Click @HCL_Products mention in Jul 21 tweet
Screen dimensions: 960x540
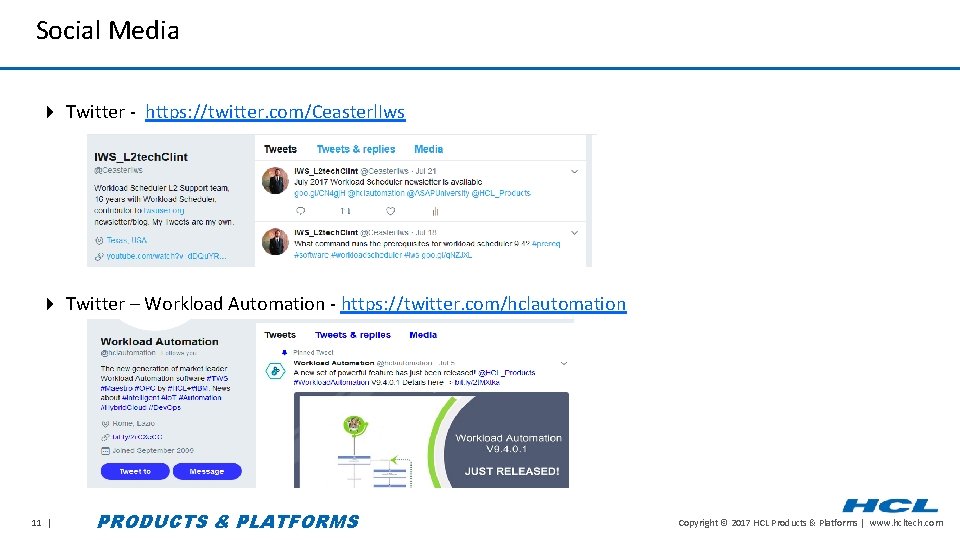(501, 193)
